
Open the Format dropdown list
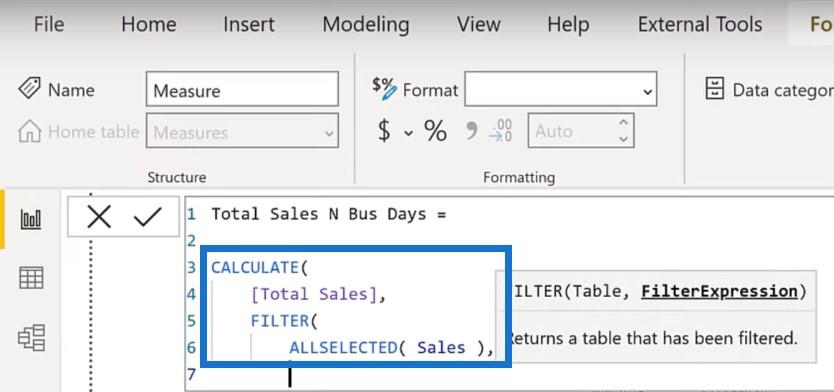[561, 89]
